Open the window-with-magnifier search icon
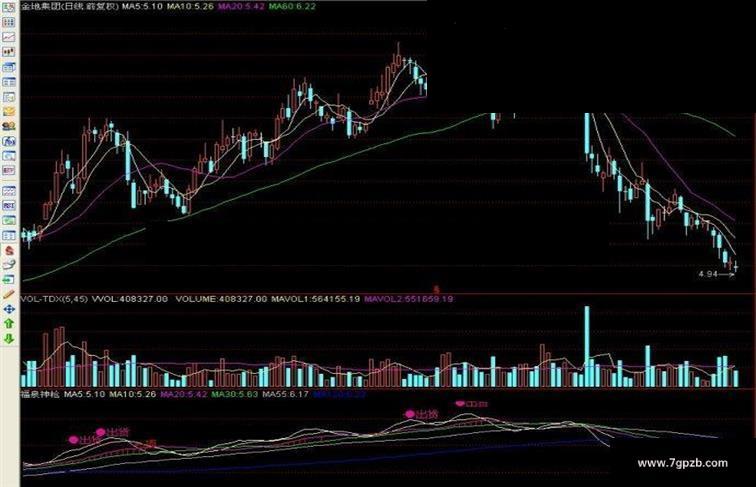The image size is (756, 487). 9,156
